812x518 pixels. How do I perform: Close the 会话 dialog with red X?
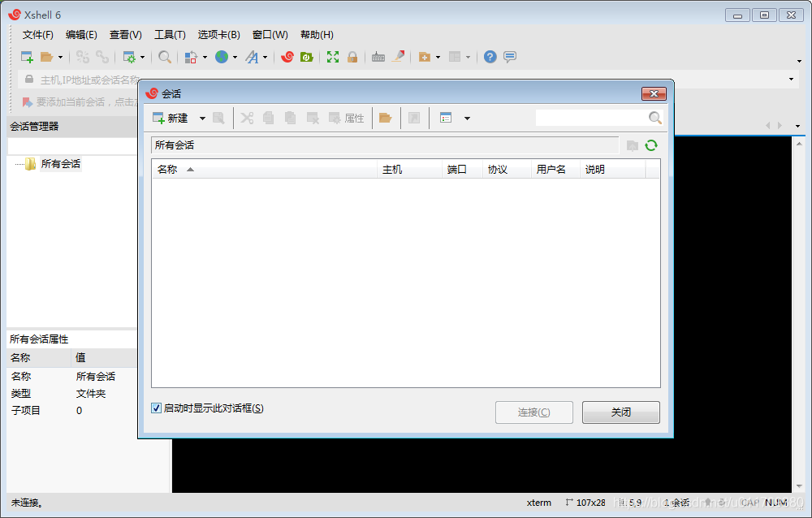[654, 93]
